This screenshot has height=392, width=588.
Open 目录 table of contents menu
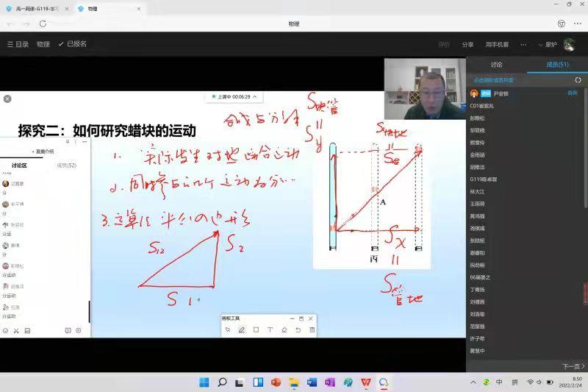(18, 44)
